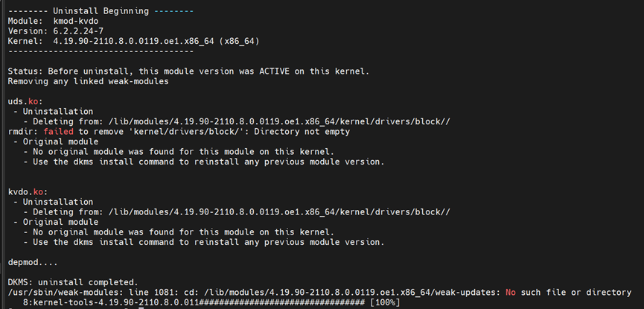Screen dimensions: 644x309
Task: Click the "Deleting from" path under uds.ko
Action: click(x=275, y=121)
